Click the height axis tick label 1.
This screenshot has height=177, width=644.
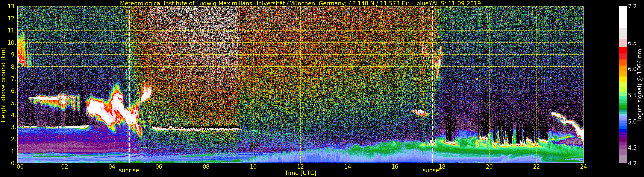14,151
